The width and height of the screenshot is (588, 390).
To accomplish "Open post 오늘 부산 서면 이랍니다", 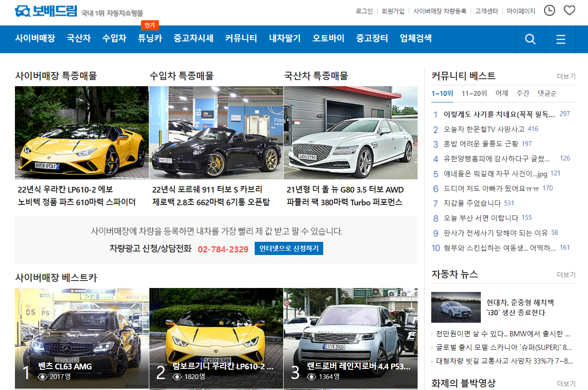I will point(481,218).
